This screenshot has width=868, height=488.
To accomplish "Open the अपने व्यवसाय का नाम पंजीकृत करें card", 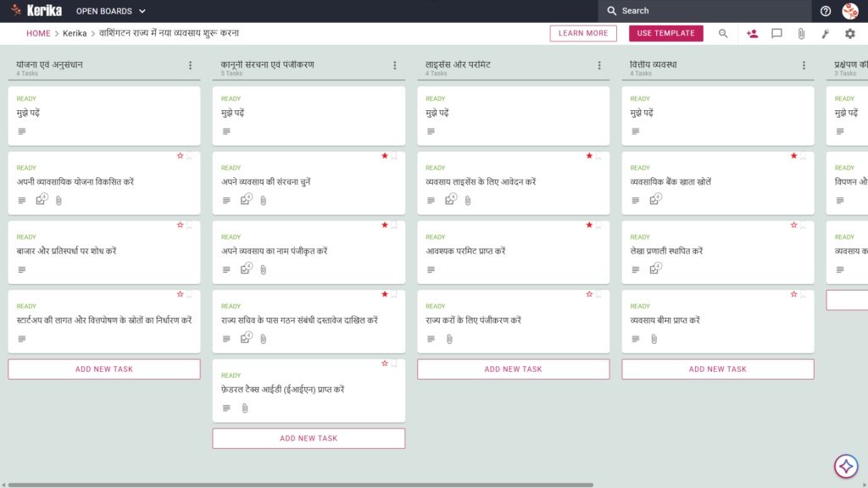I will click(309, 252).
